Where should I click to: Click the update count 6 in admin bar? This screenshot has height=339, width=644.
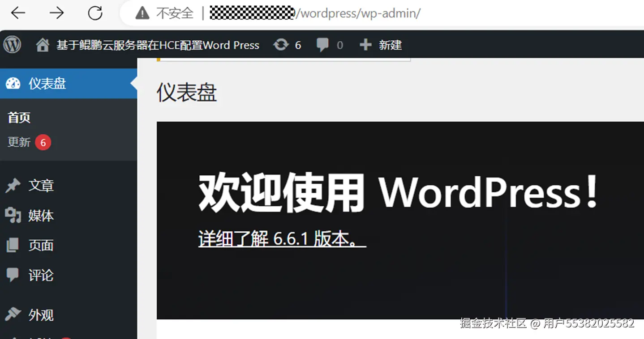coord(298,45)
